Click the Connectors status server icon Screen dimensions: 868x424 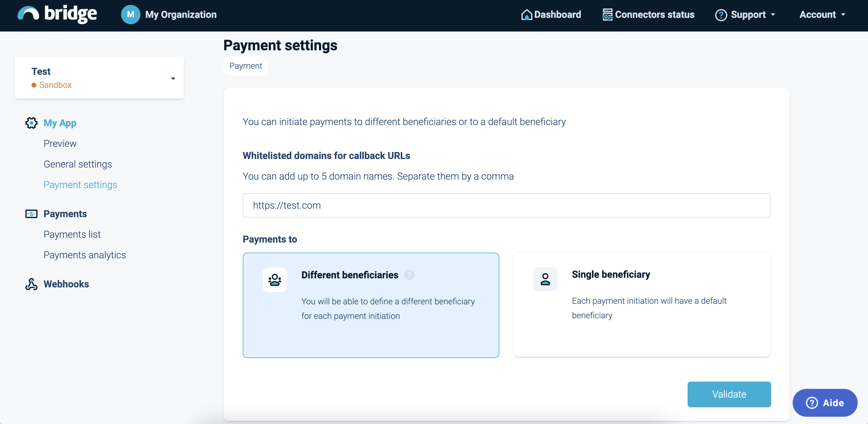click(607, 15)
